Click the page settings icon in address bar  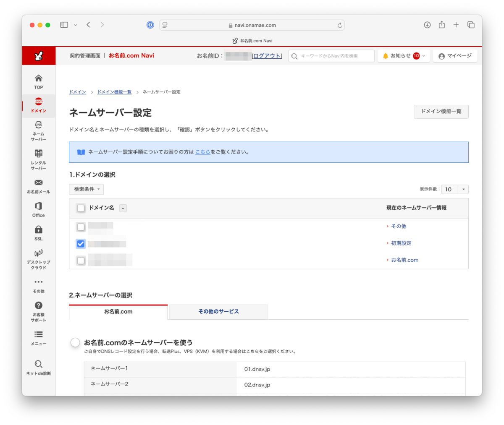(165, 25)
